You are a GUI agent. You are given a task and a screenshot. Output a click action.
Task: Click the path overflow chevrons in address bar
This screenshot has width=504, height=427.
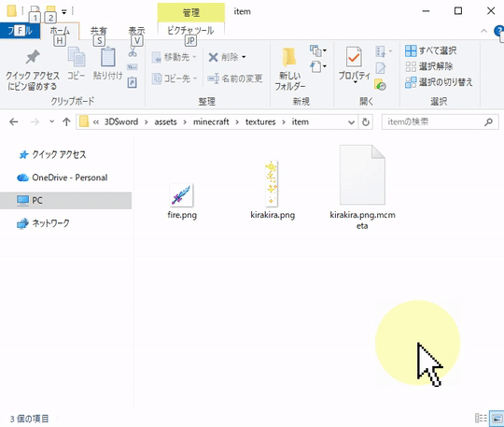tap(96, 122)
